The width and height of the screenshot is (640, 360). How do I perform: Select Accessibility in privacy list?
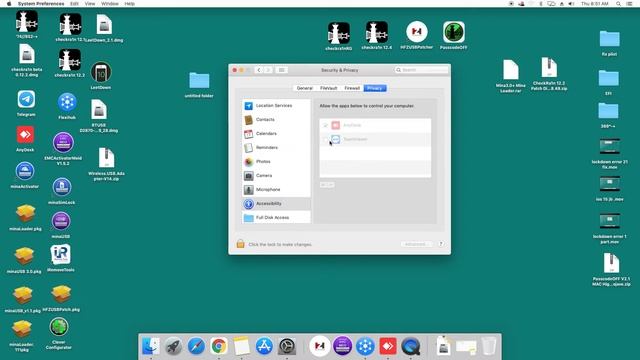coord(276,203)
